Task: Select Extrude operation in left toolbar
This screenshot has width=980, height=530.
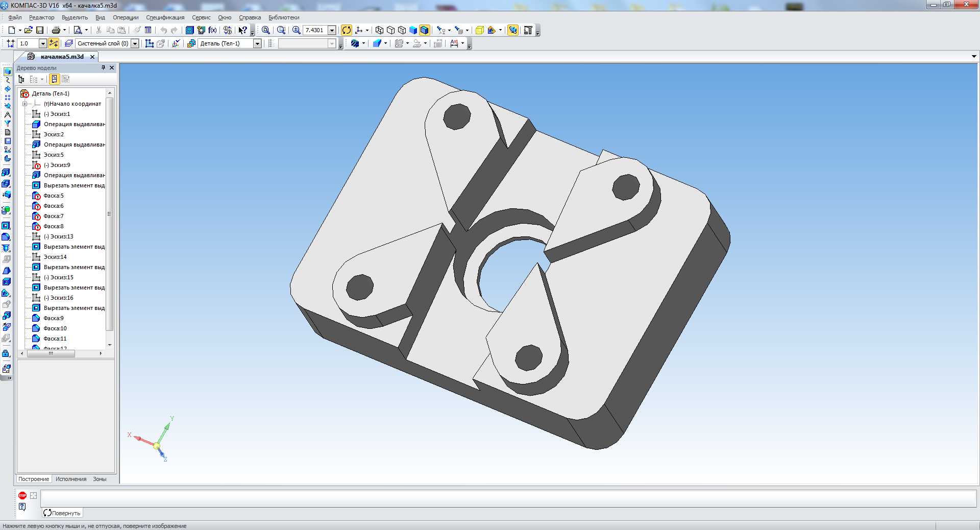Action: point(6,173)
